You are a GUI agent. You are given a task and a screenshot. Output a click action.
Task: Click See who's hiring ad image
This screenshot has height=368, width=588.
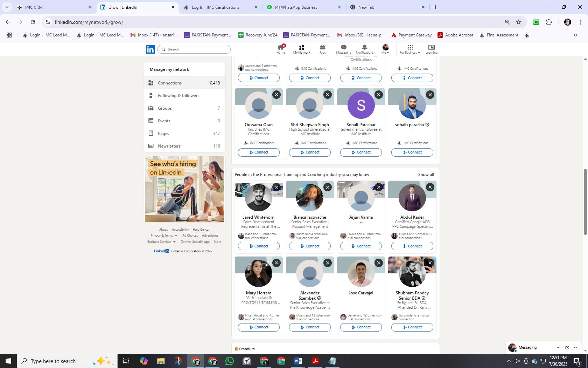(184, 189)
